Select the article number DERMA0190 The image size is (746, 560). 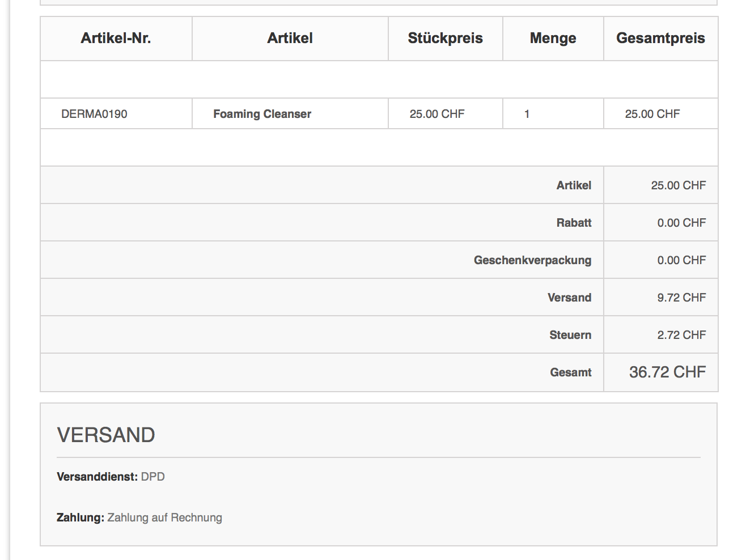coord(94,114)
